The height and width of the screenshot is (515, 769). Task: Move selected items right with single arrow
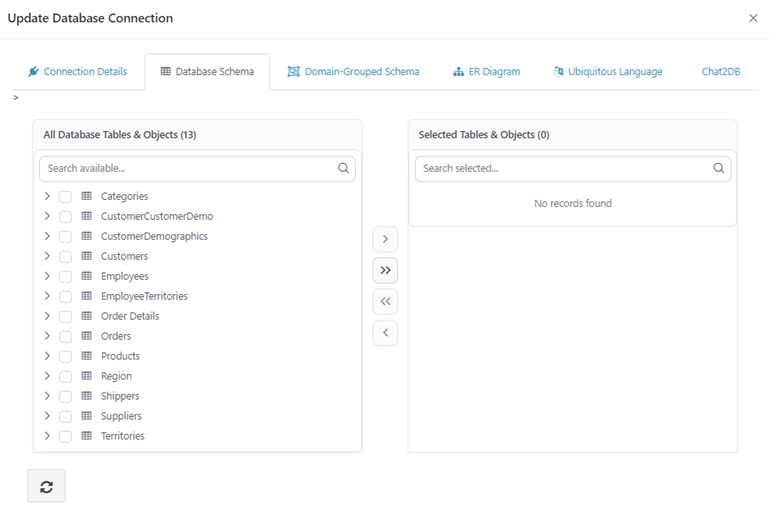385,239
